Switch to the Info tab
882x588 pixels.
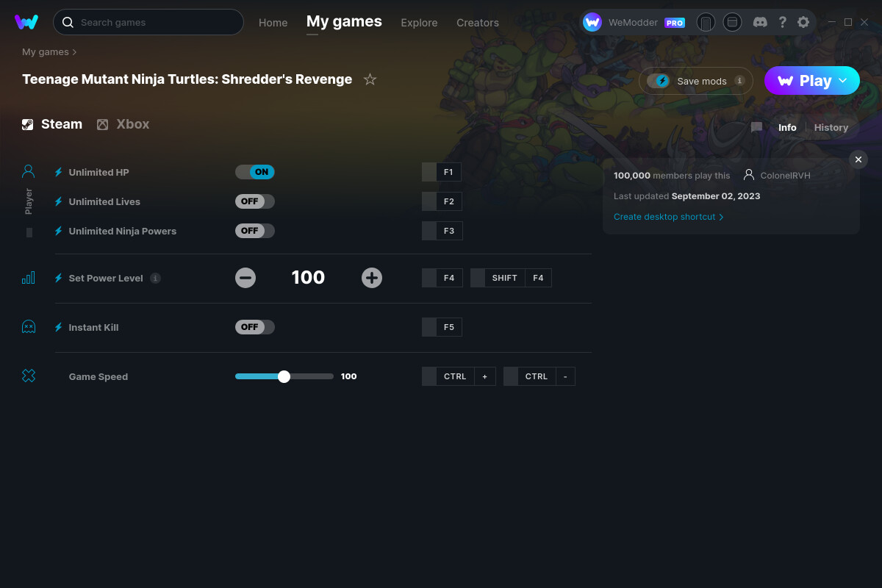tap(787, 127)
